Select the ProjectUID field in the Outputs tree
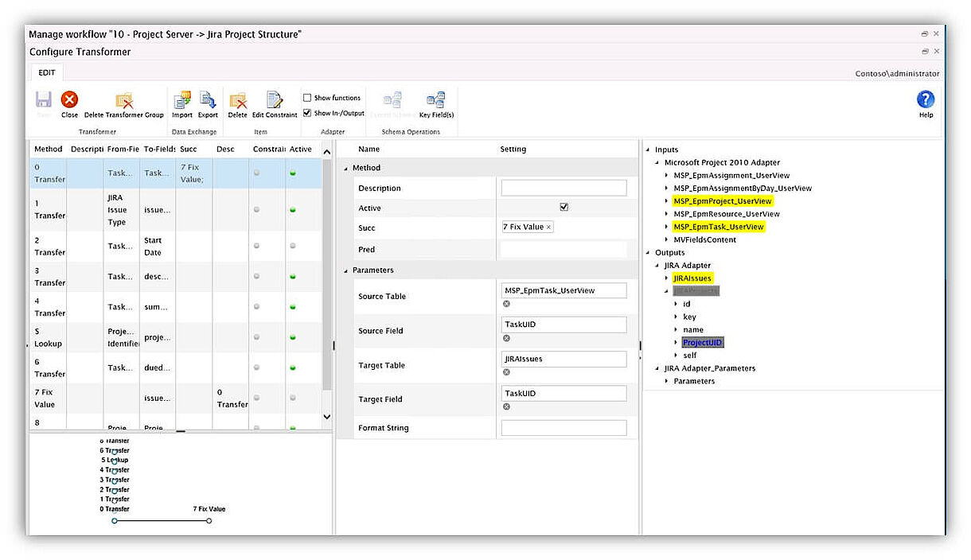Image resolution: width=971 pixels, height=560 pixels. [703, 343]
